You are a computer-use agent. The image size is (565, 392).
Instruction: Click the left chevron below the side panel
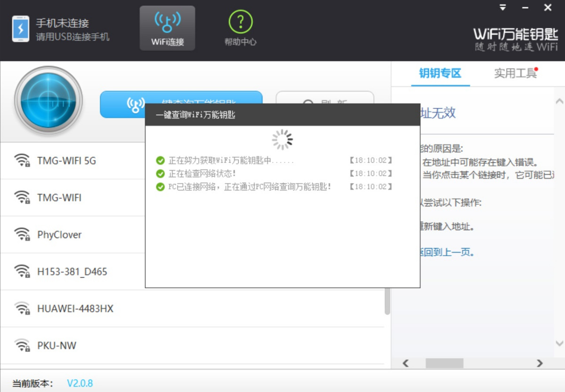[406, 363]
